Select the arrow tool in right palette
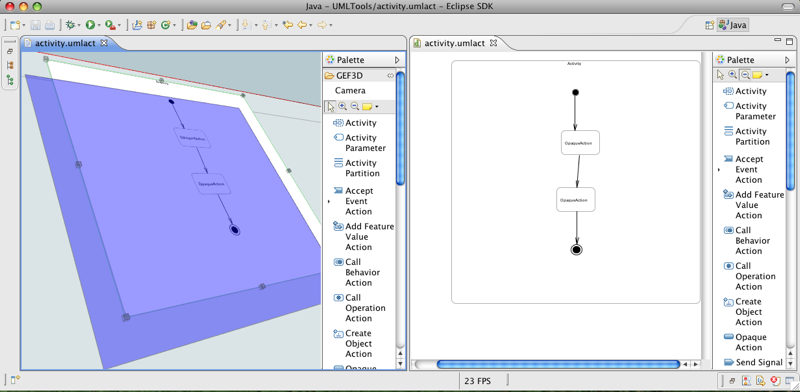Screen dimensions: 800x392 720,75
